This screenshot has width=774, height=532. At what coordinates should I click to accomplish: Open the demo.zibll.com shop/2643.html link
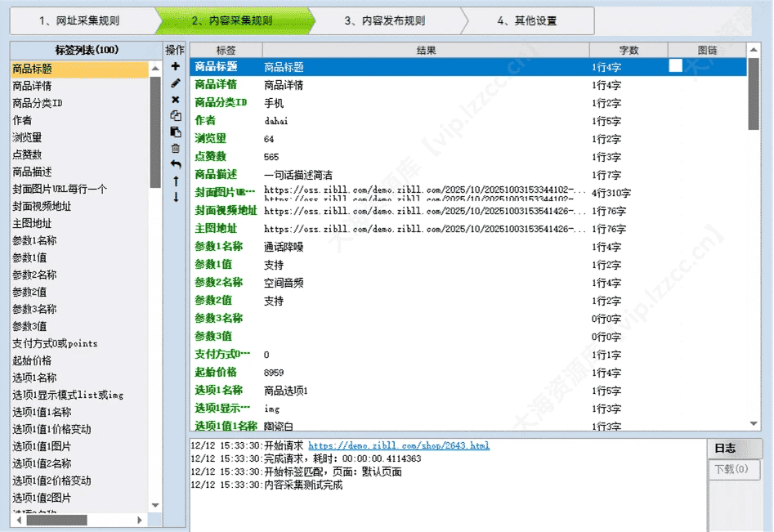(399, 445)
